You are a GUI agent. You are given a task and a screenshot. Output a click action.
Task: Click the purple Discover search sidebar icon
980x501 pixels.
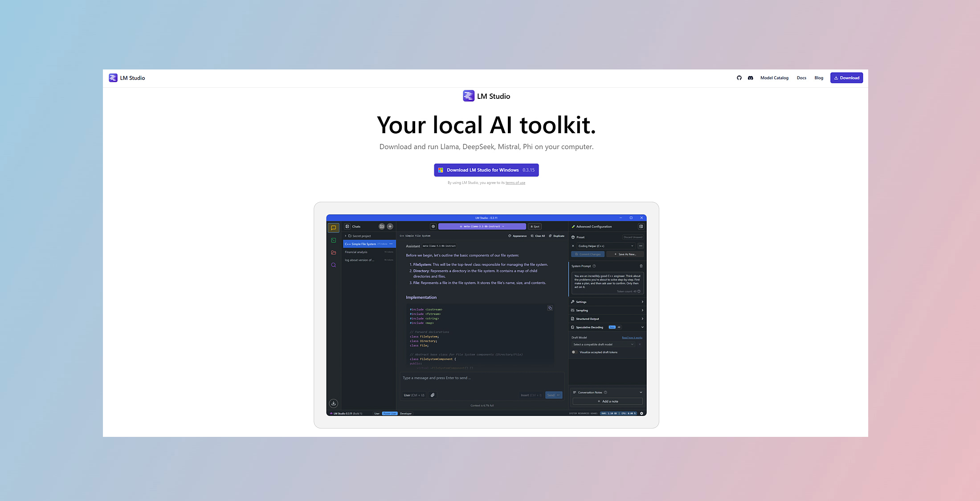[x=333, y=265]
